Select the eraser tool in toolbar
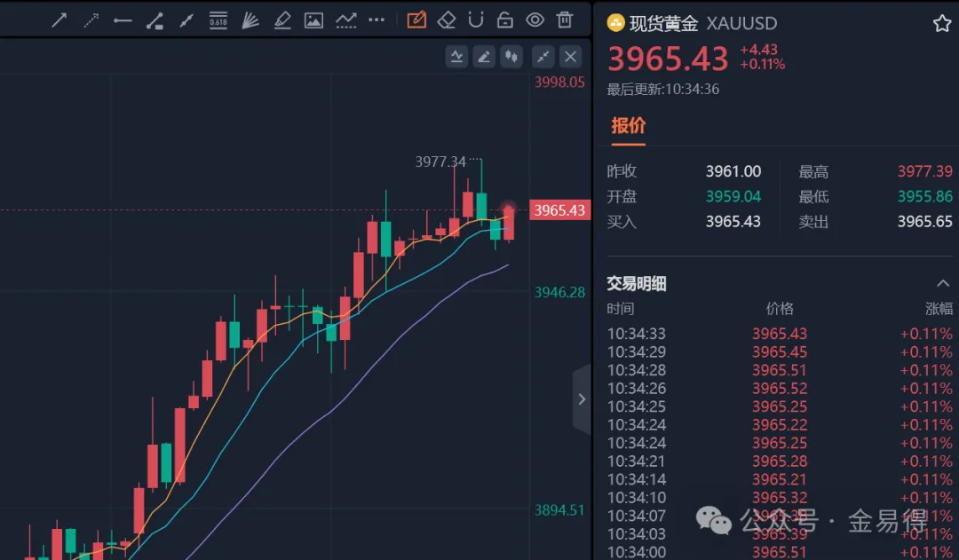The image size is (959, 560). click(447, 20)
